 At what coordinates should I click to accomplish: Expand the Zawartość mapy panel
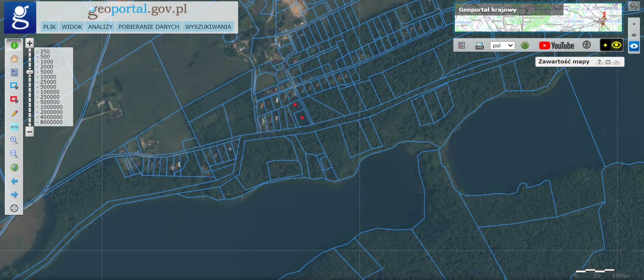(x=608, y=62)
